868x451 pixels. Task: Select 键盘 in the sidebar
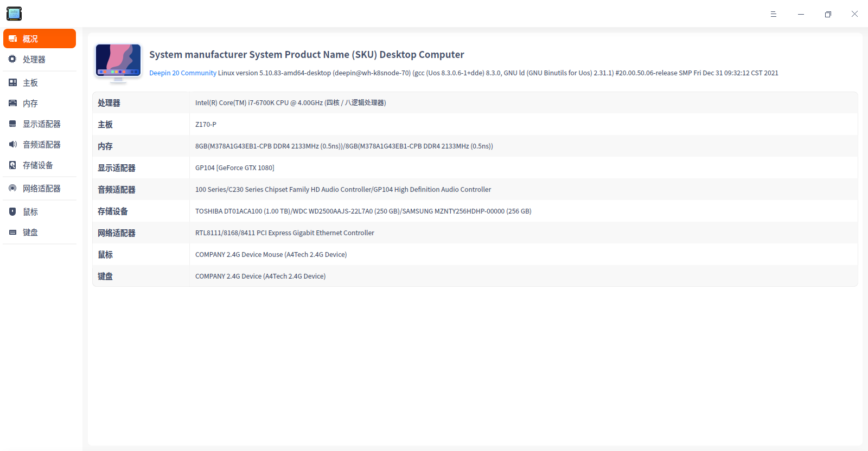[40, 232]
